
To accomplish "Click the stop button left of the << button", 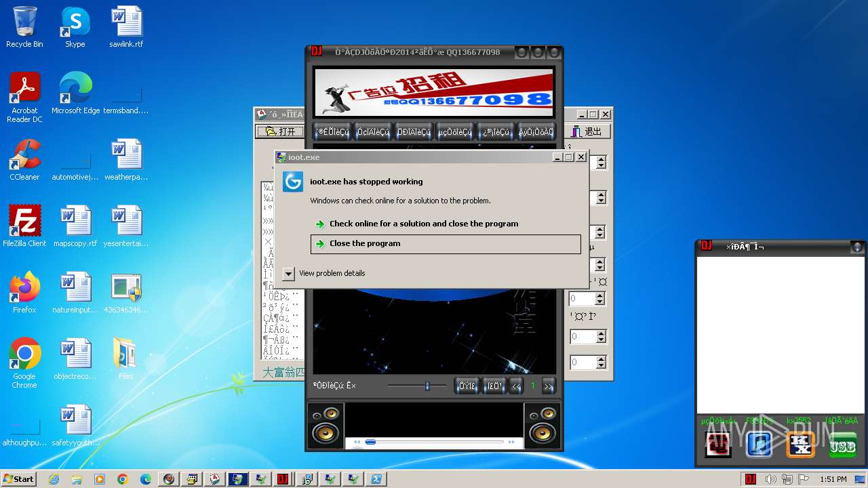I will pos(494,386).
